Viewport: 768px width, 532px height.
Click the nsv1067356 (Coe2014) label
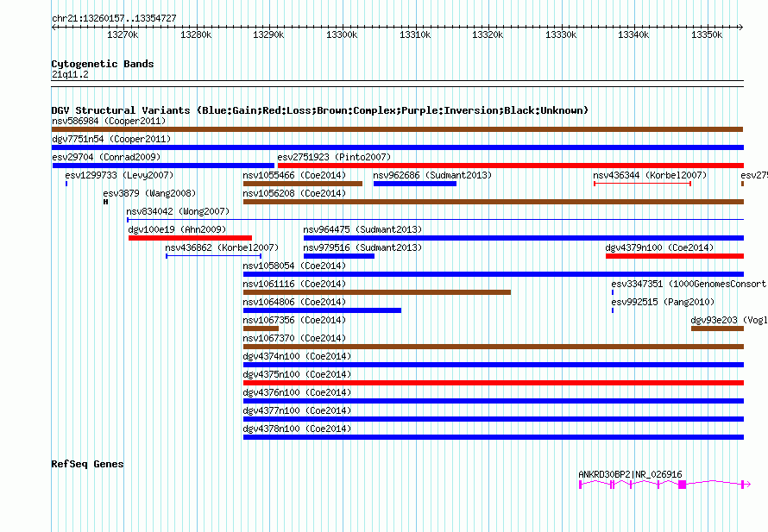coord(294,320)
